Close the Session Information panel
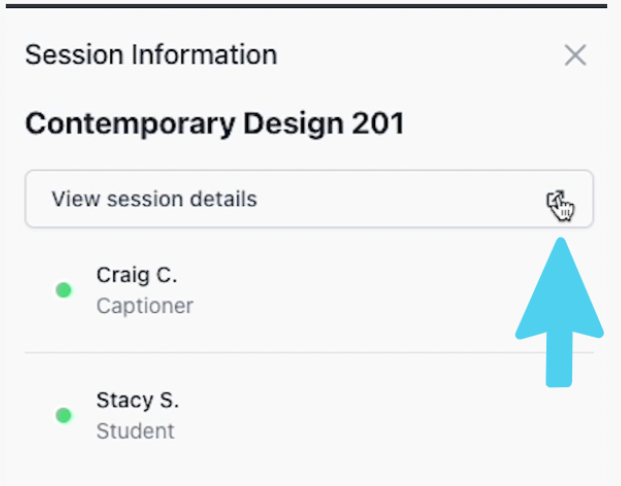This screenshot has height=486, width=621. [x=575, y=55]
